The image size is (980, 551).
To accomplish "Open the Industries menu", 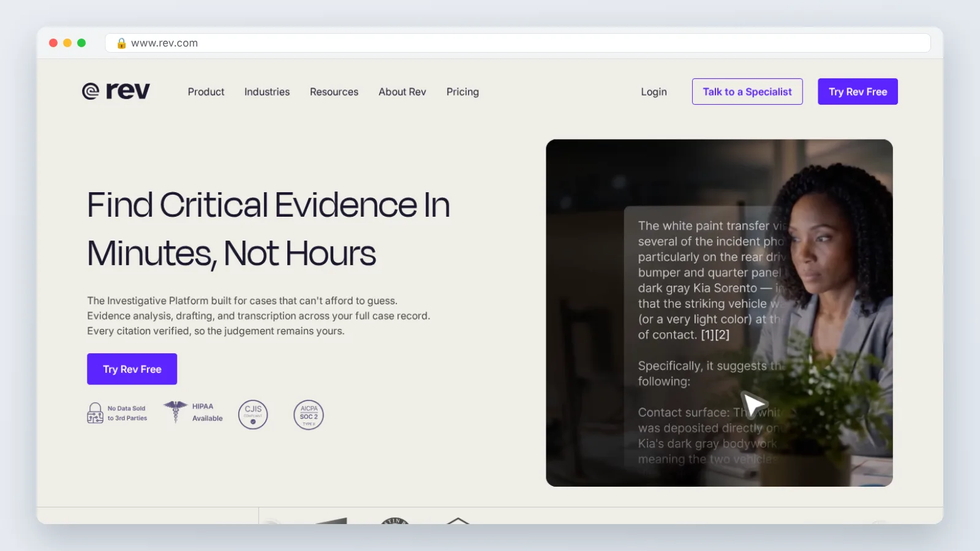I will tap(267, 92).
